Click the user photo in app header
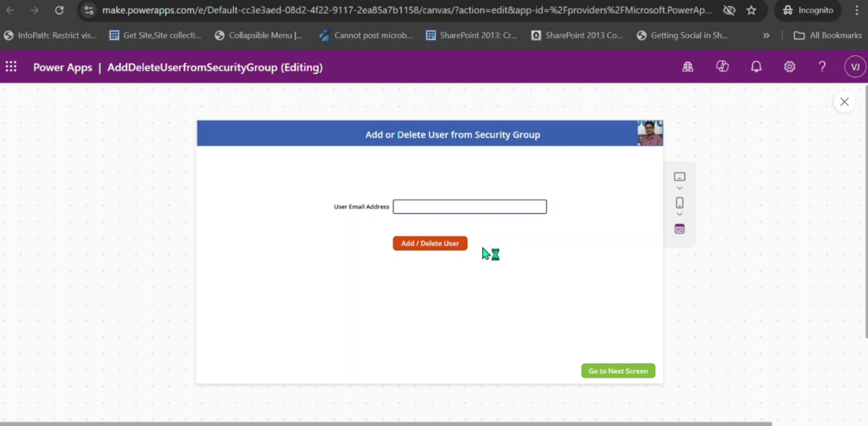The width and height of the screenshot is (868, 426). [650, 133]
